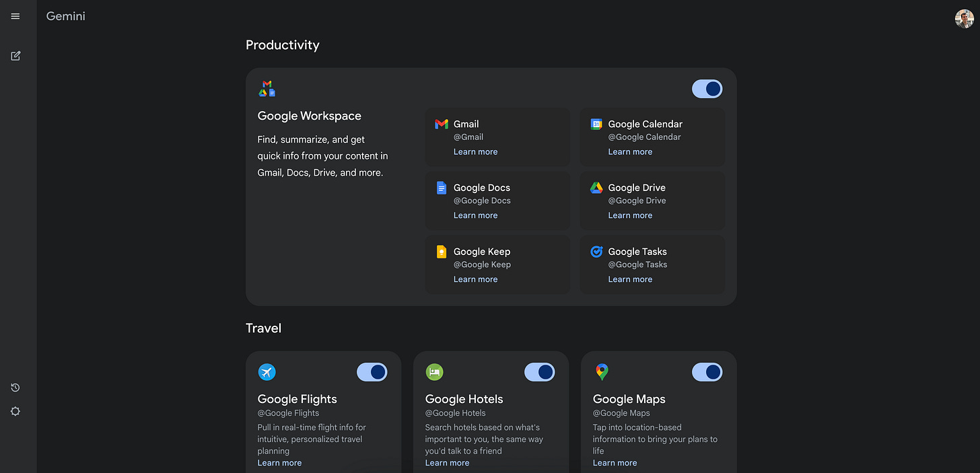
Task: Follow Learn more for Google Docs
Action: 476,216
